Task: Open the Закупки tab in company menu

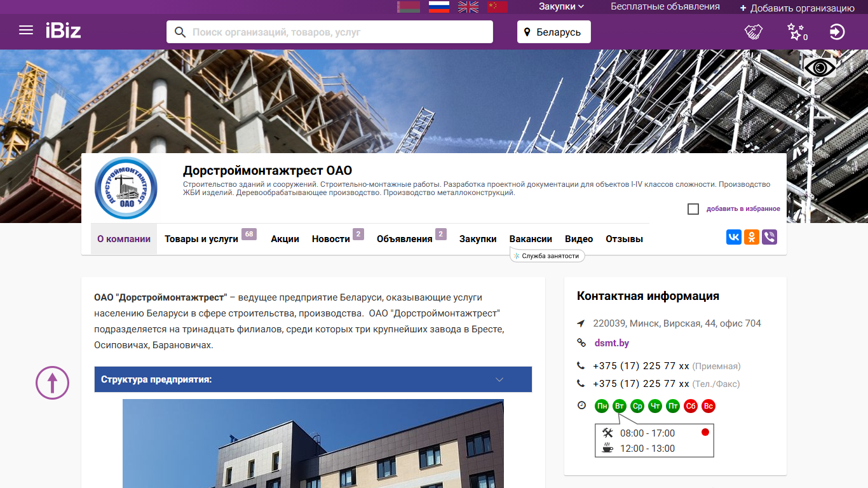Action: click(x=478, y=239)
